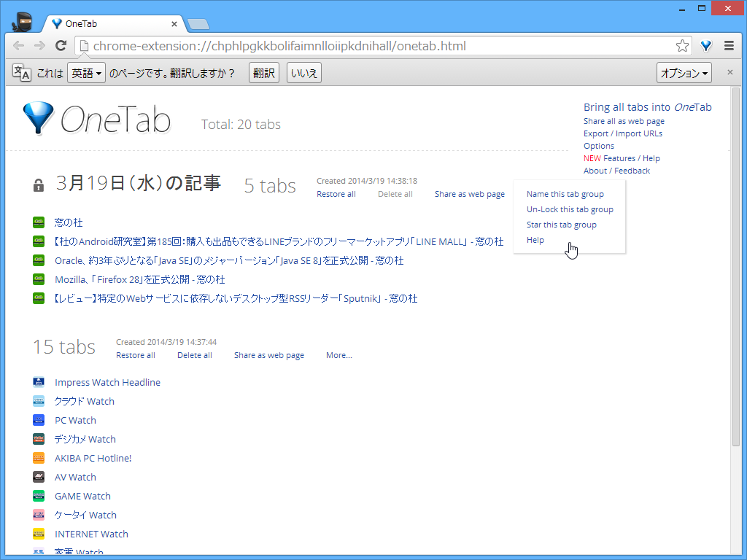
Task: Delete all in the 15 tabs group
Action: [x=194, y=355]
